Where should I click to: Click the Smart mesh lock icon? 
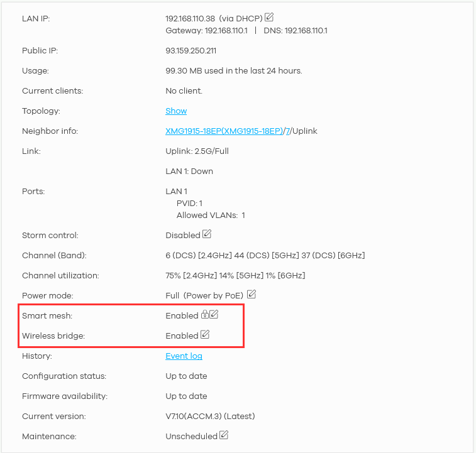coord(204,315)
